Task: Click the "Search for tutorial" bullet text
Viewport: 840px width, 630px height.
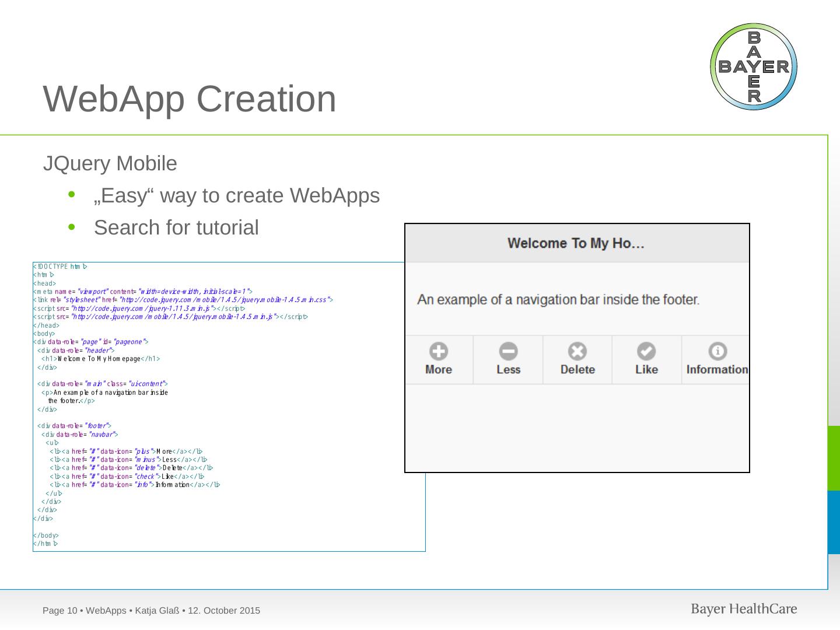Action: click(176, 228)
